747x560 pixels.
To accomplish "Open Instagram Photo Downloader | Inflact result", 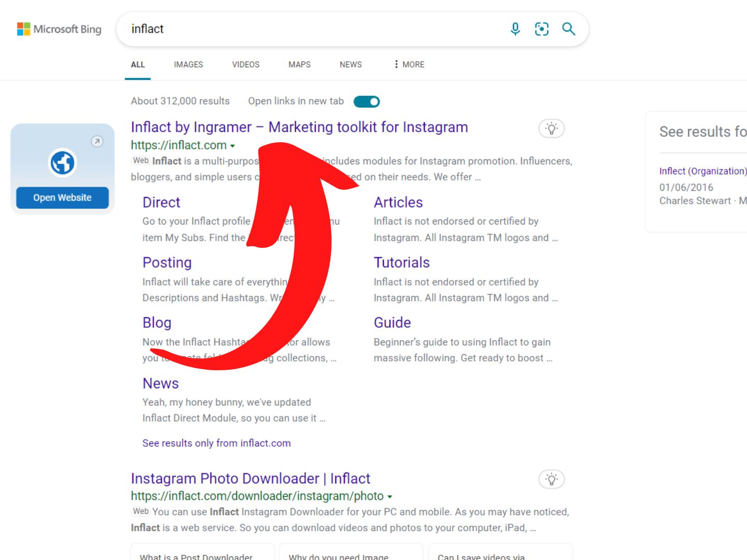I will pyautogui.click(x=251, y=478).
